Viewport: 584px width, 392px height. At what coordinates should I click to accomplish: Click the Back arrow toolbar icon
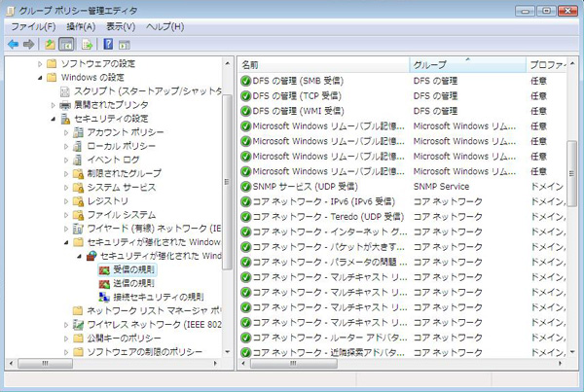13,45
